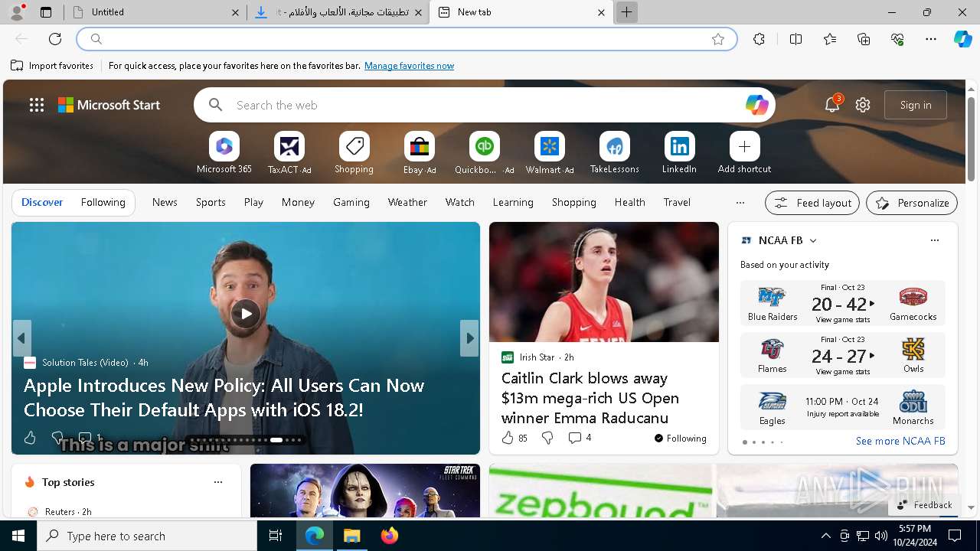
Task: Dislike the Caitlin Clark article
Action: (547, 438)
